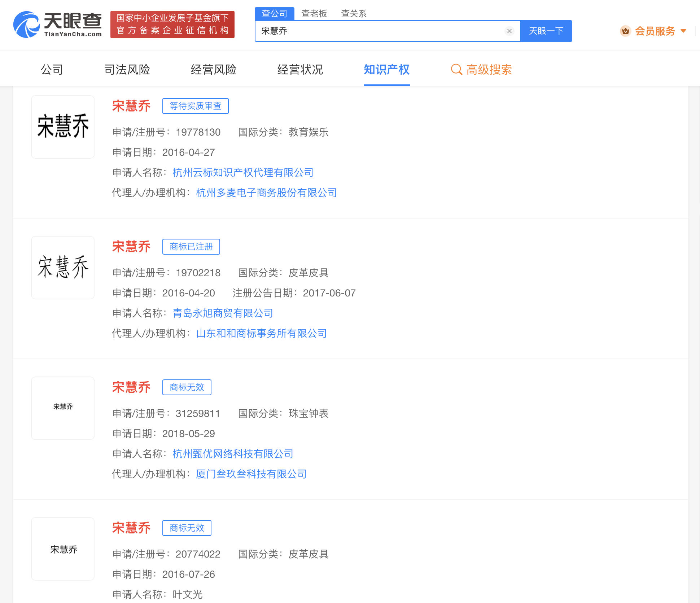The image size is (700, 603).
Task: Open the 宋慧乔 title with 商标已注册 status
Action: [131, 247]
